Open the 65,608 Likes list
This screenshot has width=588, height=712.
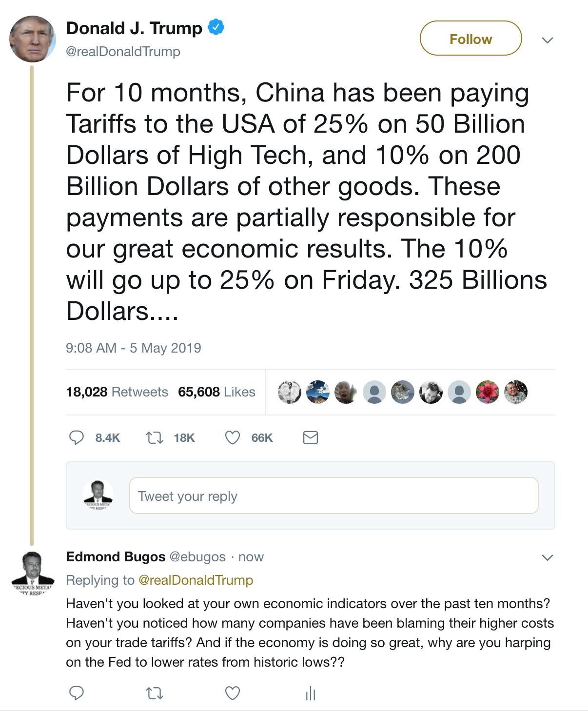(216, 392)
